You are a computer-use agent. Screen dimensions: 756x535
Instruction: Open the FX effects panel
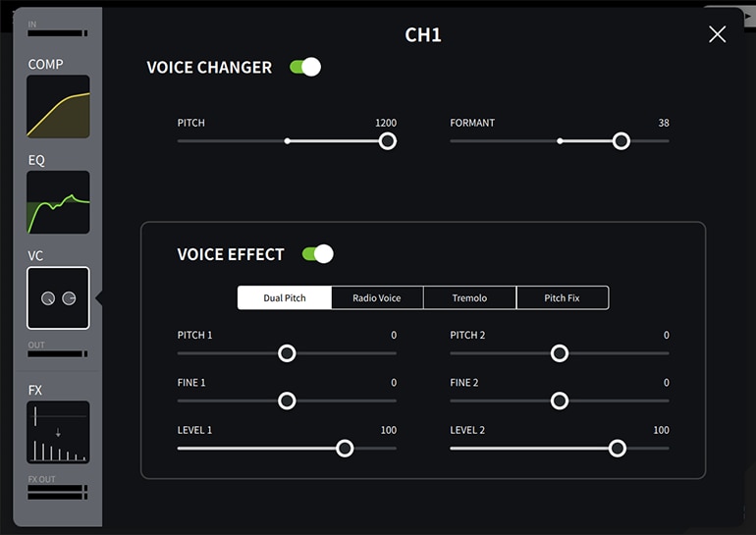pyautogui.click(x=58, y=432)
